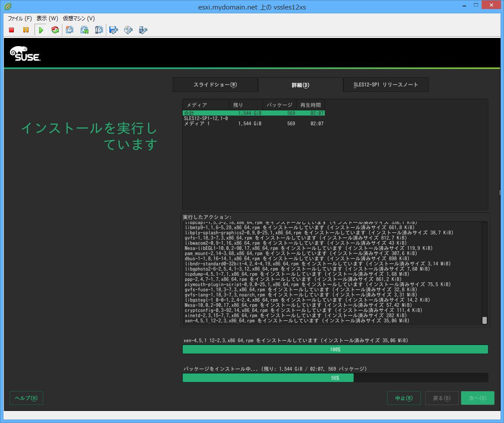Screen dimensions: 504x423
Task: Click the gvfs-fuse-1.18.3-7.3 log line
Action: (301, 289)
